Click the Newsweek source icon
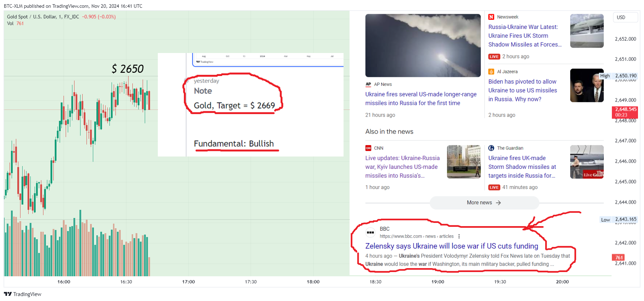644x301 pixels. coord(491,17)
